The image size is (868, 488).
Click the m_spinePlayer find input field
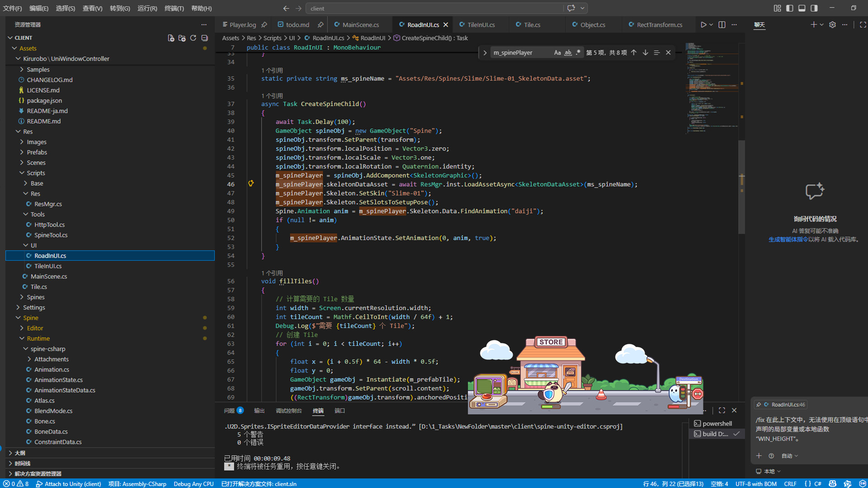point(520,53)
